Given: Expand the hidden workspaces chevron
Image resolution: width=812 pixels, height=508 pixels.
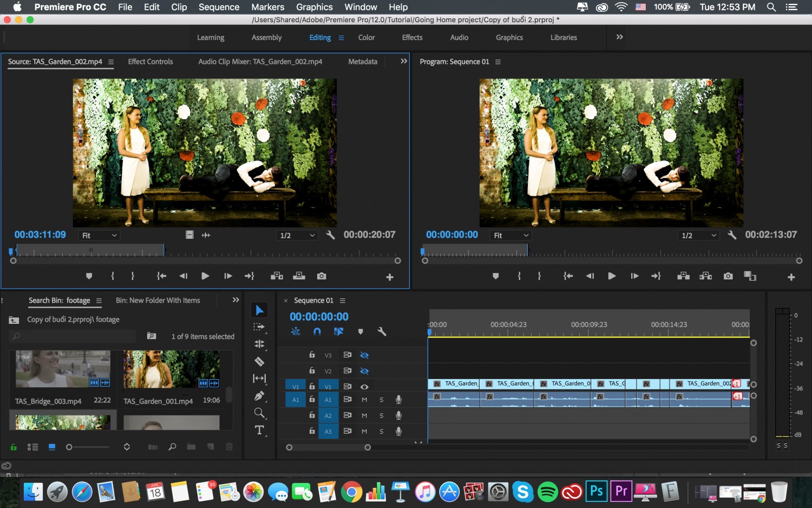Looking at the screenshot, I should [x=619, y=37].
